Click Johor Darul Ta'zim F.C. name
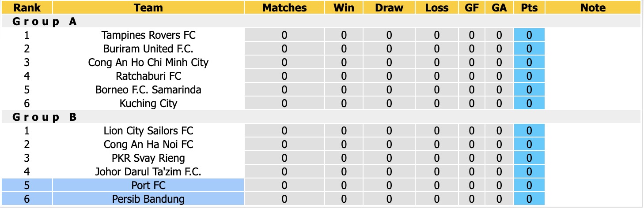 click(x=148, y=171)
